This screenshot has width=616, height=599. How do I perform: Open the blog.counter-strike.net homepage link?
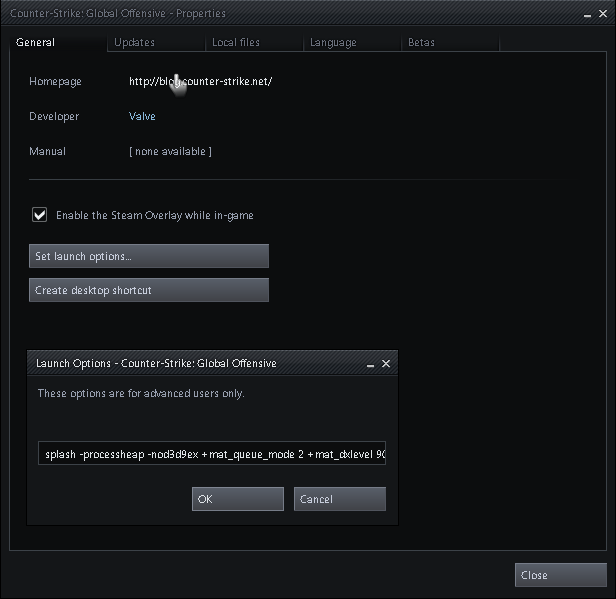point(200,81)
